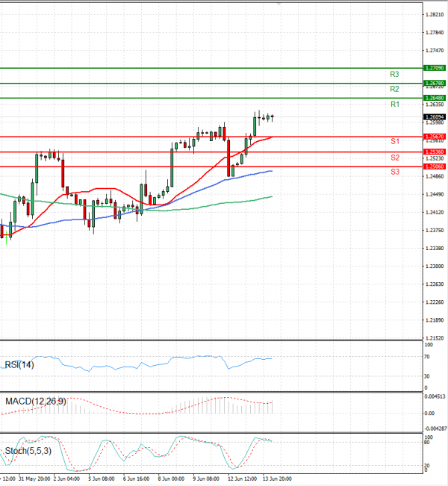Click the 1.23000 price axis value
This screenshot has width=448, height=486.
pos(435,267)
